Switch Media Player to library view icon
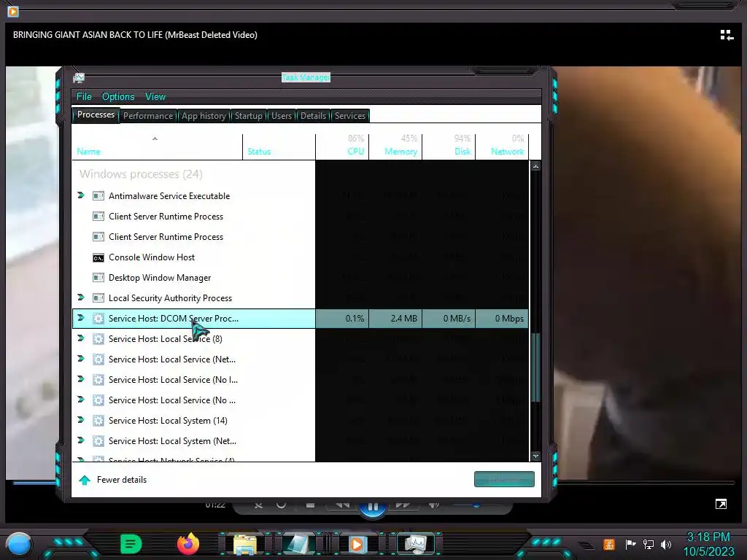The width and height of the screenshot is (747, 560). [727, 35]
